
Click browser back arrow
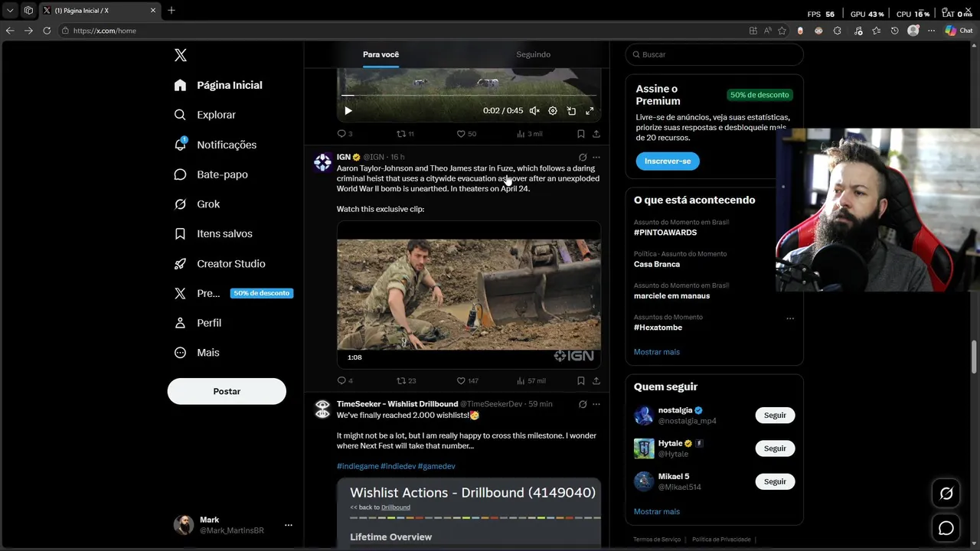[10, 31]
